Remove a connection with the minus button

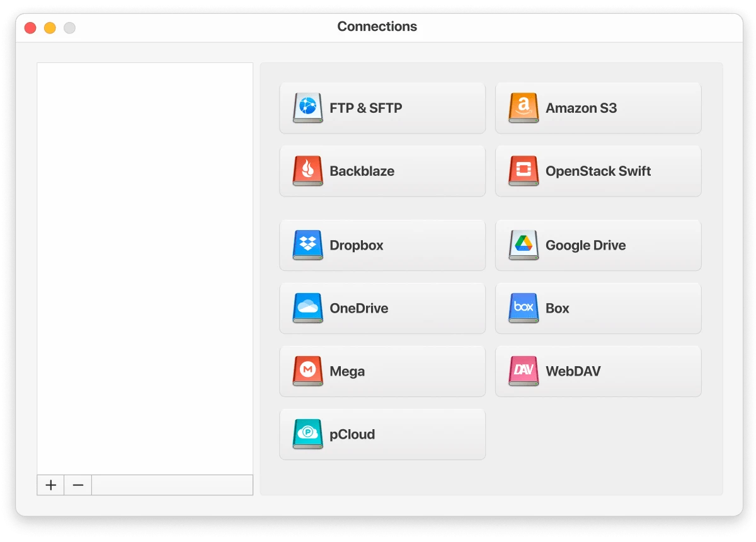pyautogui.click(x=77, y=485)
